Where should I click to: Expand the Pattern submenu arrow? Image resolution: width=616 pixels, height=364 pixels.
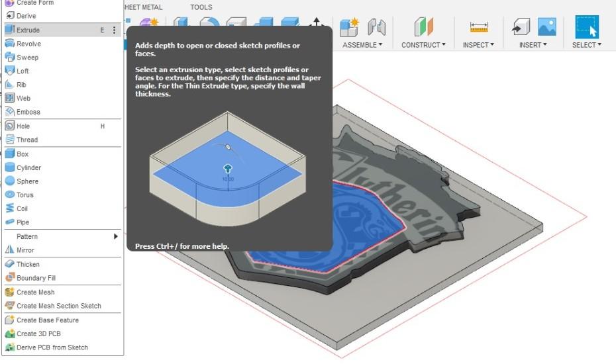[115, 236]
